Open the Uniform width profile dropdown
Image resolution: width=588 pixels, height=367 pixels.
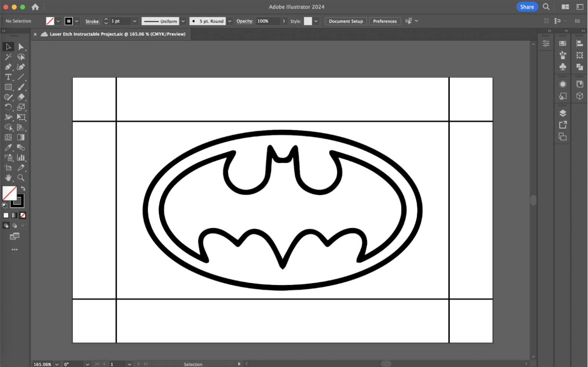183,21
